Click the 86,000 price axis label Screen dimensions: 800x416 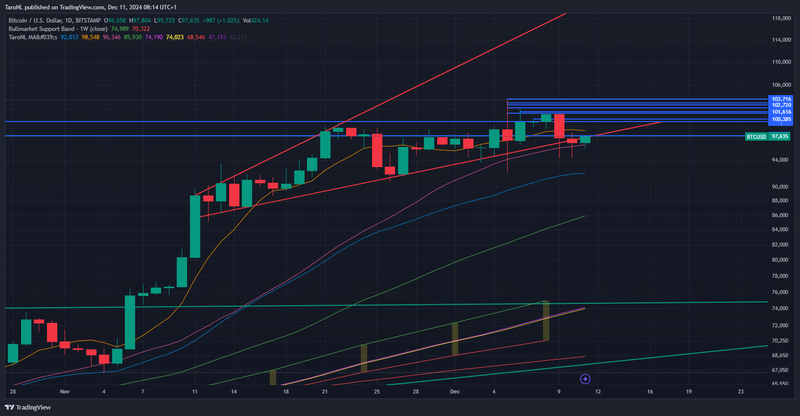click(780, 215)
